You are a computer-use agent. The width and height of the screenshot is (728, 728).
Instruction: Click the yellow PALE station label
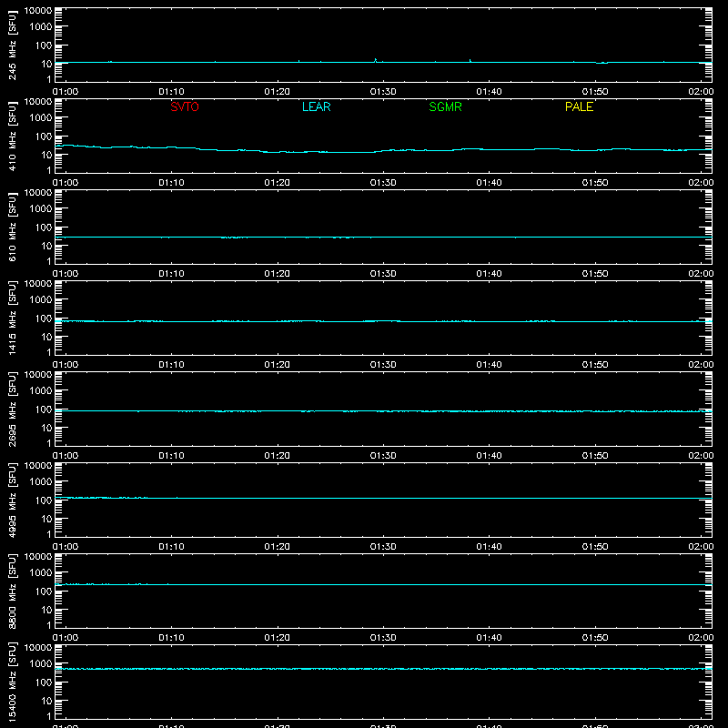click(579, 106)
